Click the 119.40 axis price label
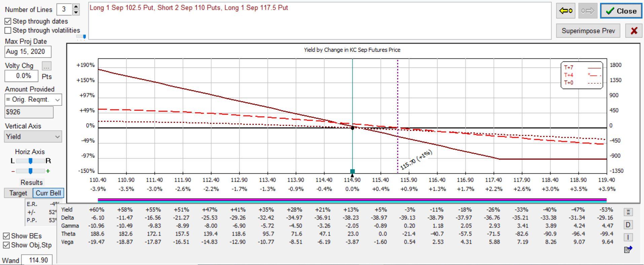This screenshot has width=644, height=265. click(607, 180)
